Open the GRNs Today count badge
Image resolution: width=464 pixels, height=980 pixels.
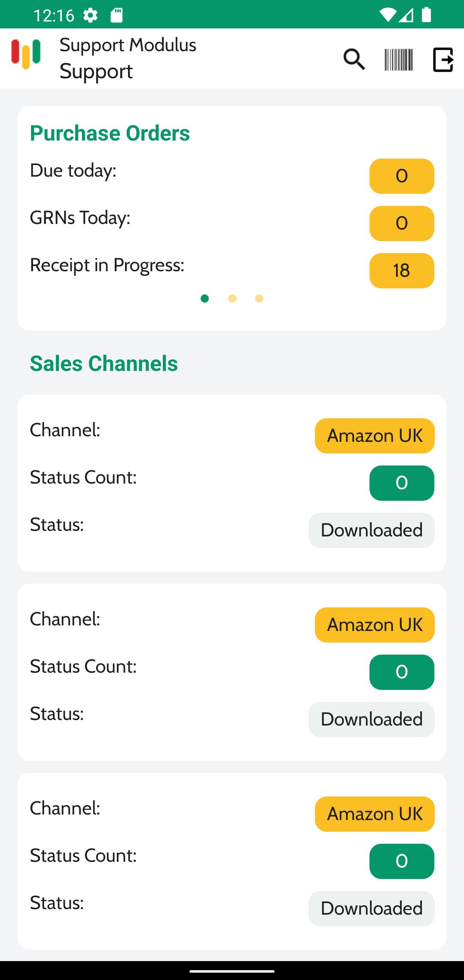402,224
